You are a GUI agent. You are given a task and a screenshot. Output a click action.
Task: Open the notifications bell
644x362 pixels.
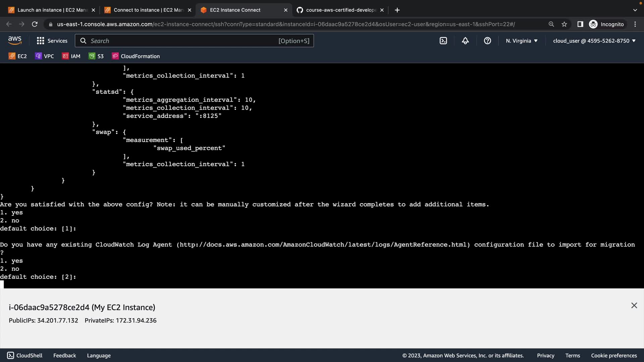pyautogui.click(x=465, y=41)
